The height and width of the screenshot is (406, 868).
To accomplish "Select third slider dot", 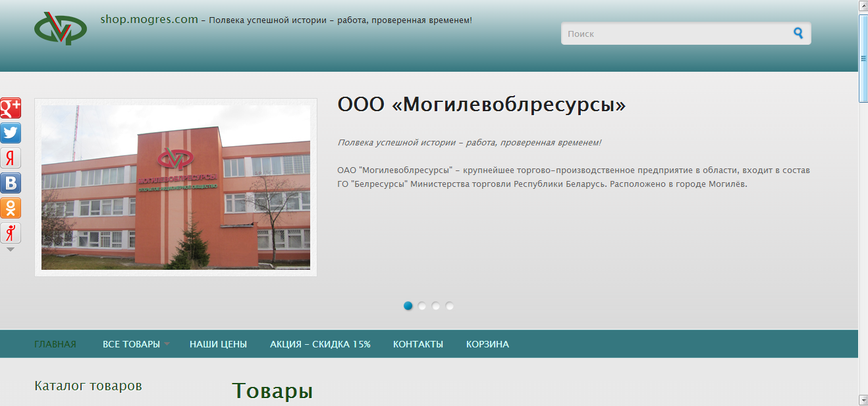I will pyautogui.click(x=436, y=306).
